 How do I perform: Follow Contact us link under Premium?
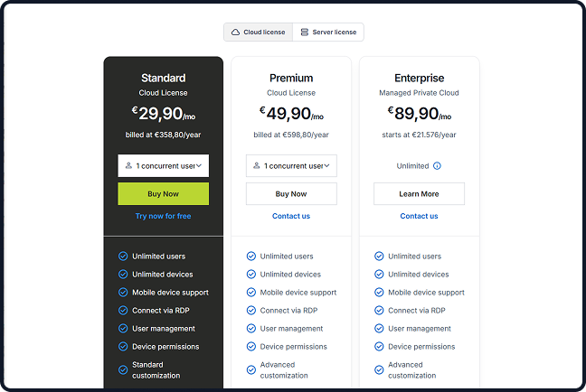click(291, 216)
